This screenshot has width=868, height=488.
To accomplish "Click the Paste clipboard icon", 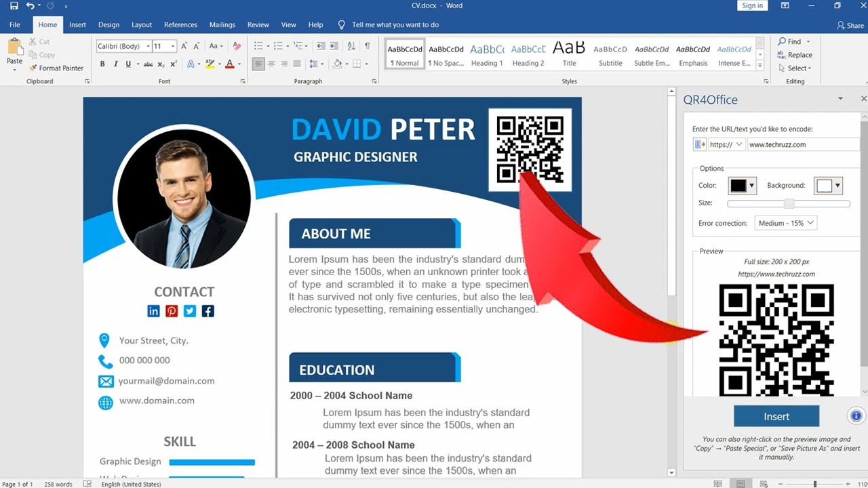I will [14, 47].
